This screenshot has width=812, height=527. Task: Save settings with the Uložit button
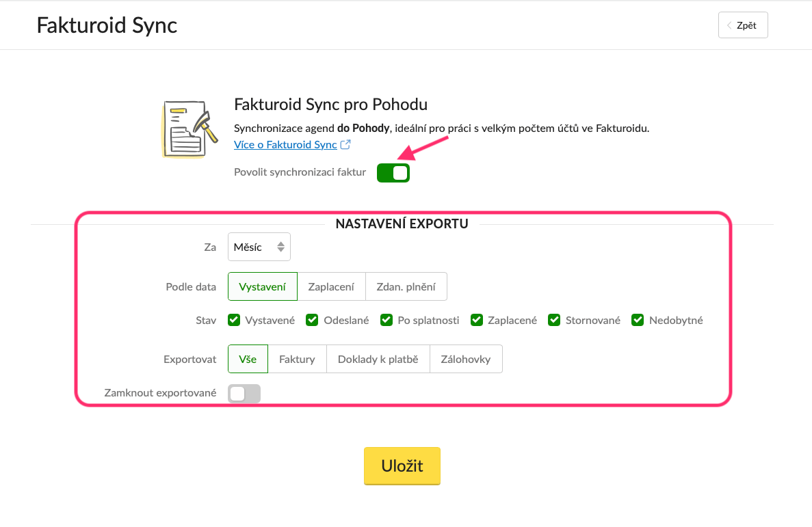click(x=402, y=466)
